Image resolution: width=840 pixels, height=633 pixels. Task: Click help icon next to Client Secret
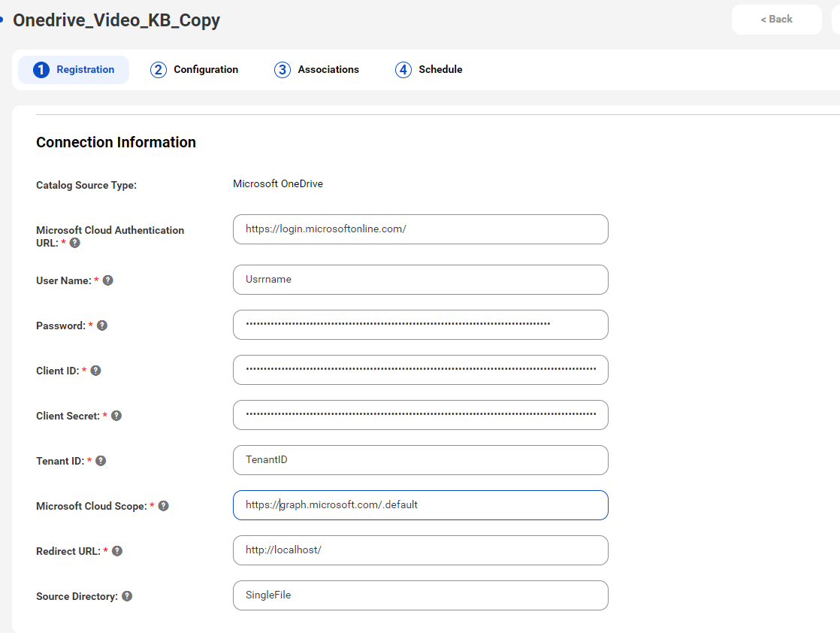click(116, 416)
